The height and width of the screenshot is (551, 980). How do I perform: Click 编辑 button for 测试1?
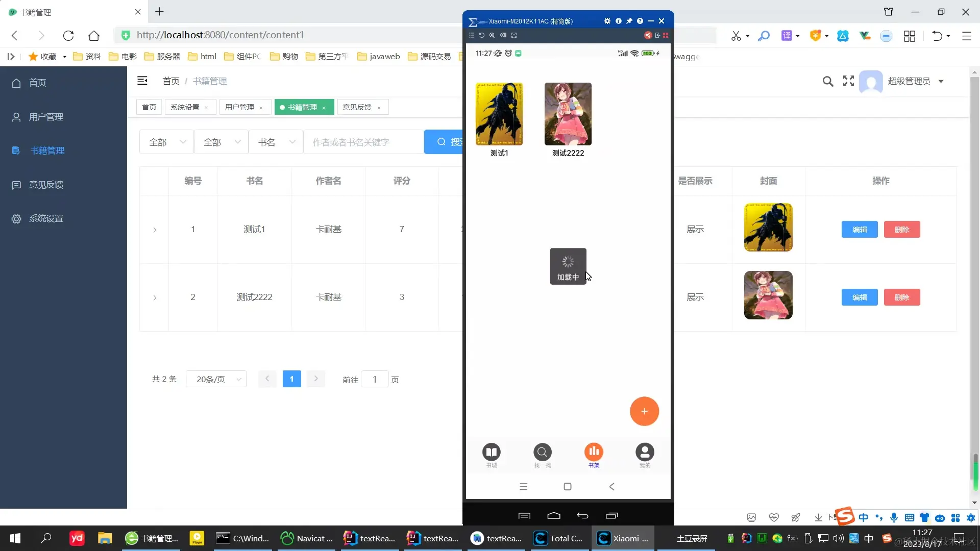859,230
